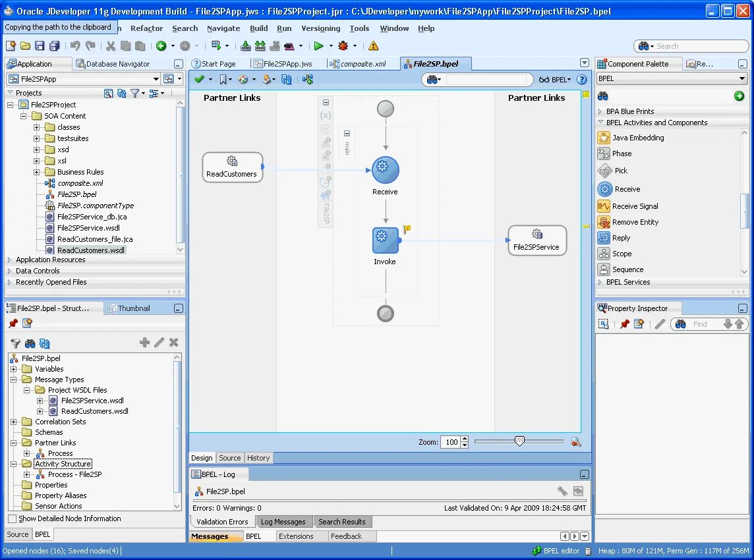This screenshot has width=754, height=560.
Task: Expand the Business Rules folder node
Action: point(36,172)
